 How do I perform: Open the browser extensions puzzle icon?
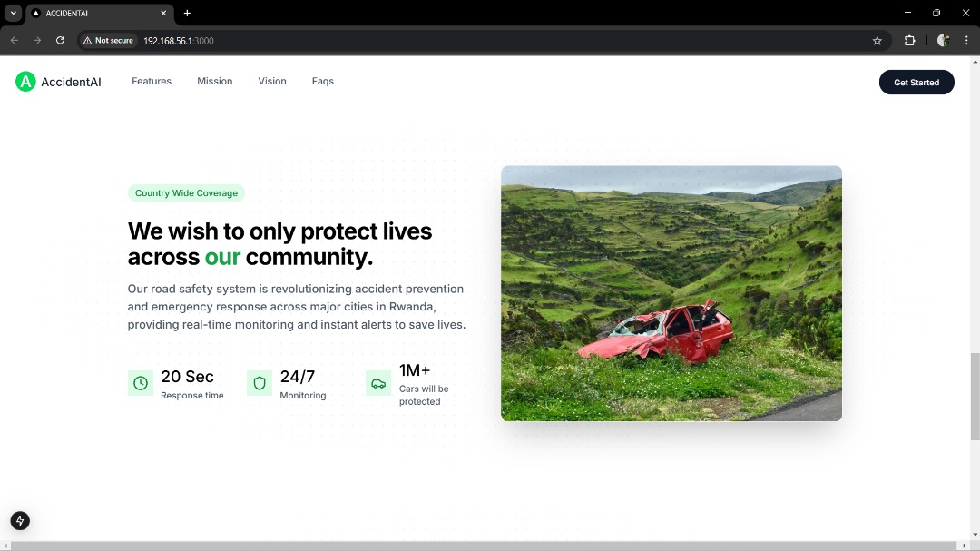(909, 41)
